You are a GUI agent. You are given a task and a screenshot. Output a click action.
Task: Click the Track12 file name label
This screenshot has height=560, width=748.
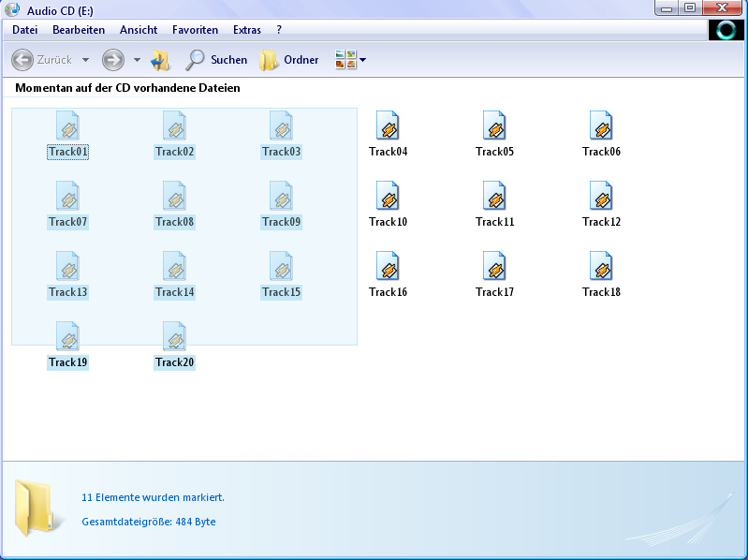point(601,222)
